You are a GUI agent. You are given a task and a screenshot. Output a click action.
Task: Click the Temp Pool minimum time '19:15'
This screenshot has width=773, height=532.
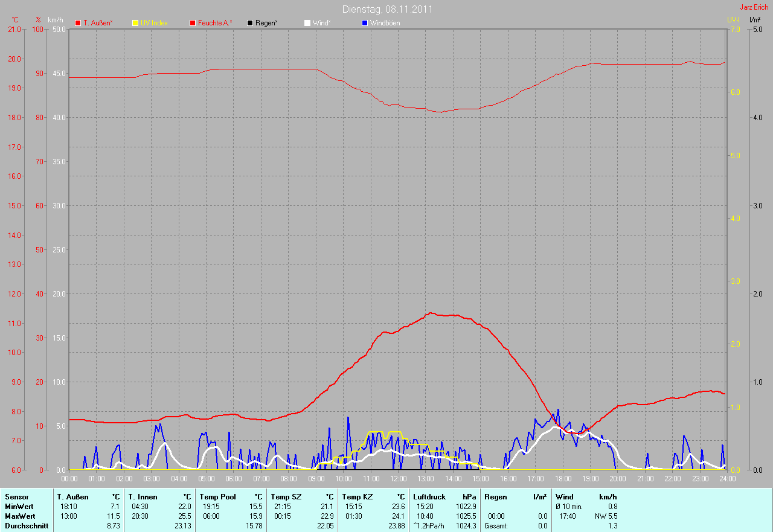coord(211,506)
